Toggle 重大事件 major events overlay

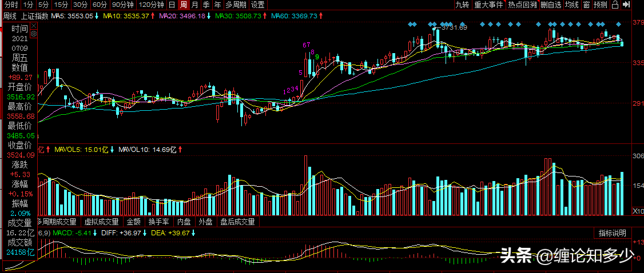pos(489,5)
